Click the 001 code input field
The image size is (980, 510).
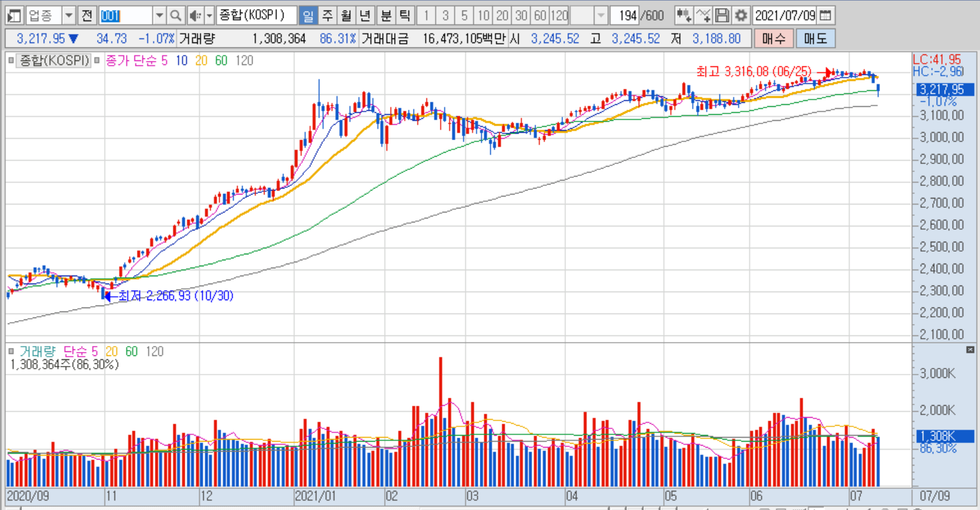point(126,15)
